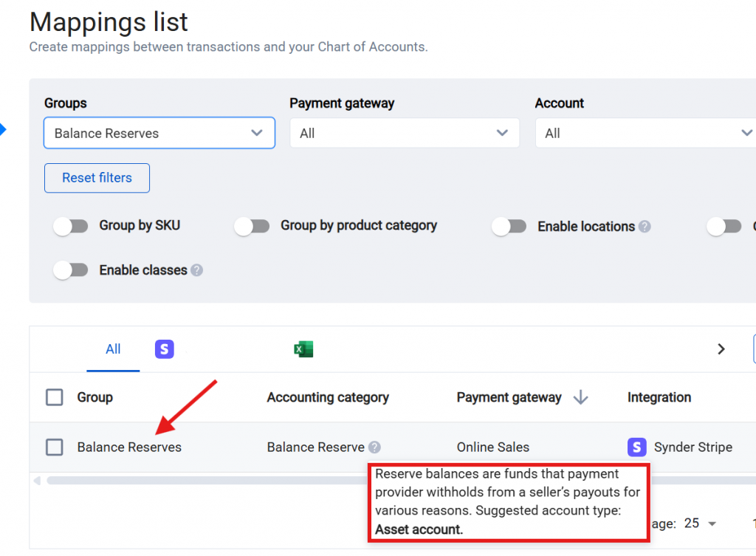Image resolution: width=756 pixels, height=556 pixels.
Task: Open the Groups dropdown
Action: click(159, 134)
